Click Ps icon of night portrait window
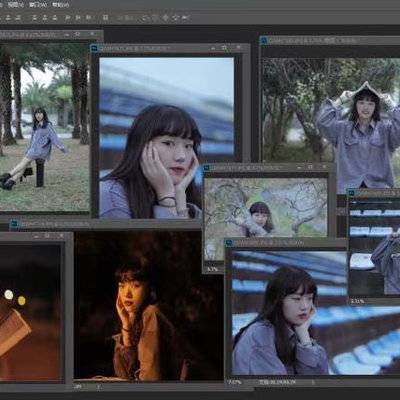 pyautogui.click(x=14, y=224)
